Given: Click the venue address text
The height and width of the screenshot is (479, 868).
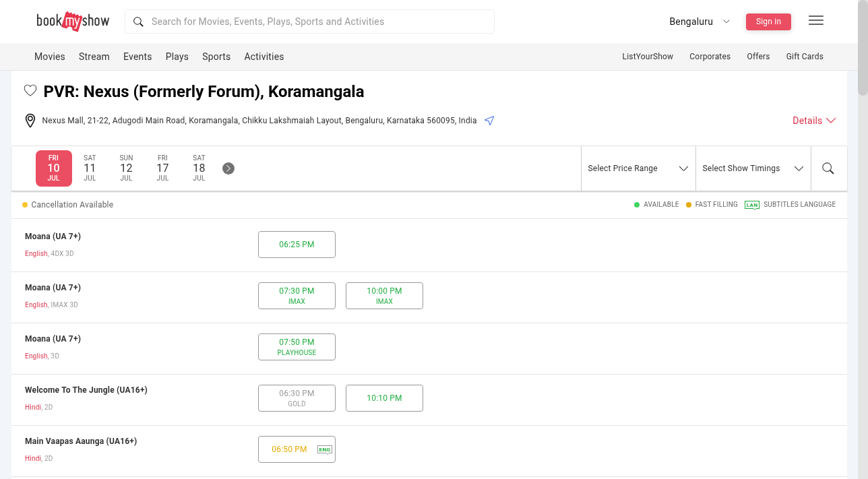Looking at the screenshot, I should [259, 121].
